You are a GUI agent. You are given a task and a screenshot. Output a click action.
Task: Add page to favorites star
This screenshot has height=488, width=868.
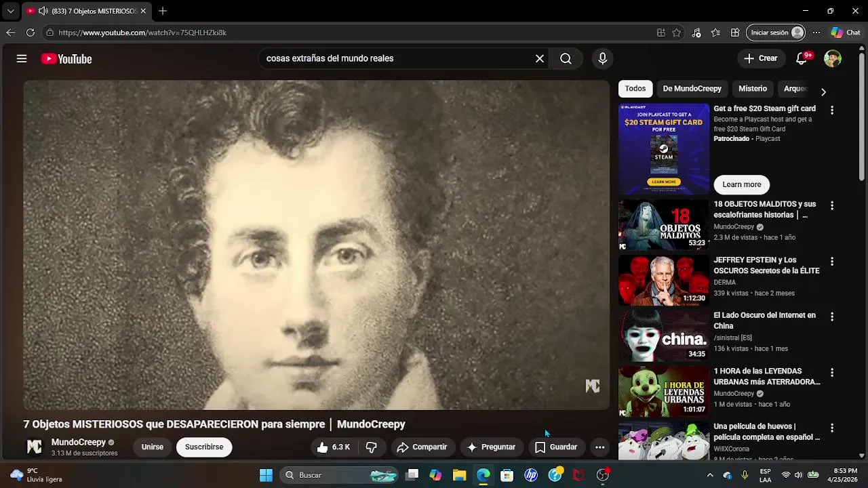click(x=677, y=33)
